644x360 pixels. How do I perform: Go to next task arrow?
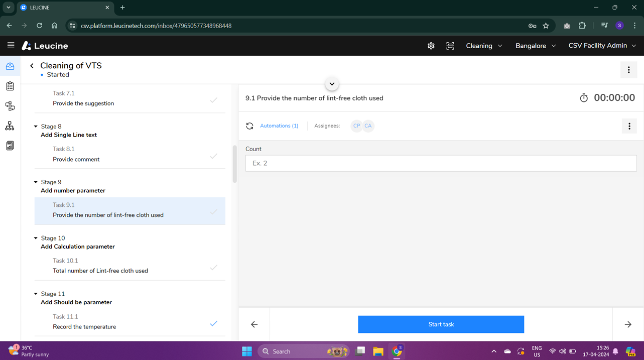pos(628,324)
